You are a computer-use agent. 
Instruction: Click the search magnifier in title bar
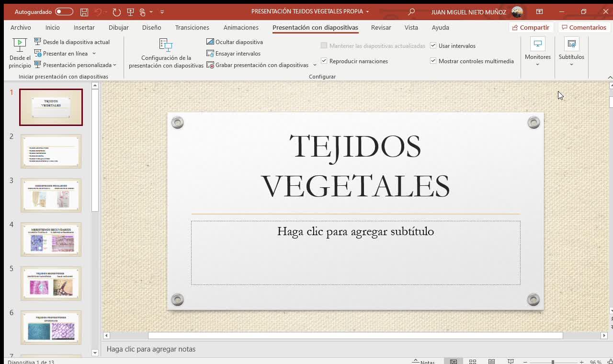coord(411,12)
